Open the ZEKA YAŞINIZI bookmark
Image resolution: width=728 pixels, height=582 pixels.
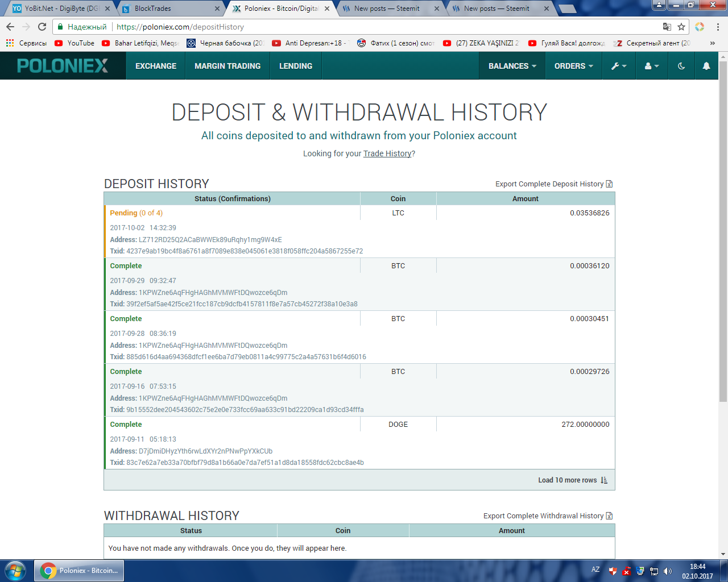(481, 43)
